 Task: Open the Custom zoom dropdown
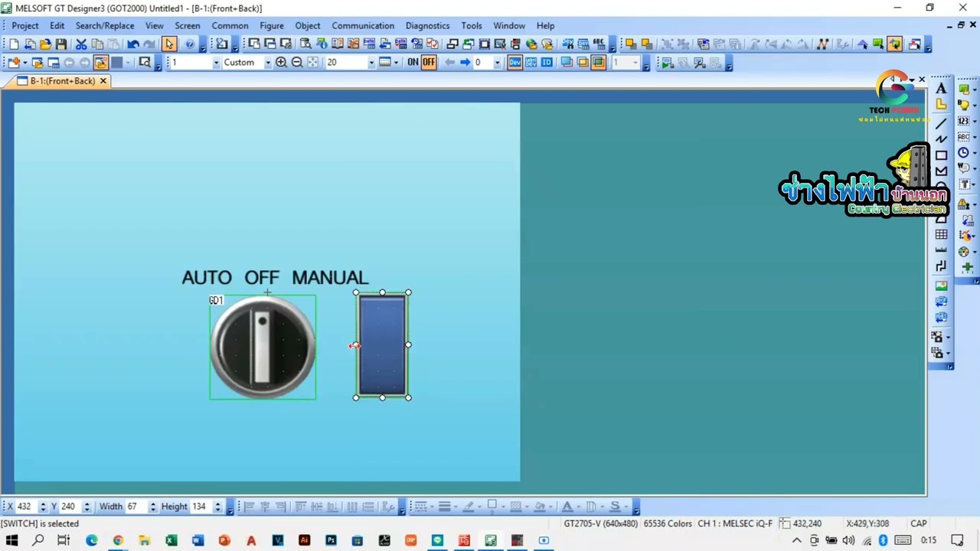pos(268,63)
